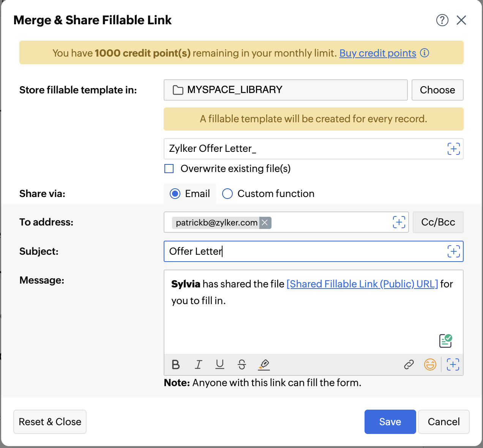Insert merge field in Subject field
Viewport: 483px width, 448px height.
453,251
